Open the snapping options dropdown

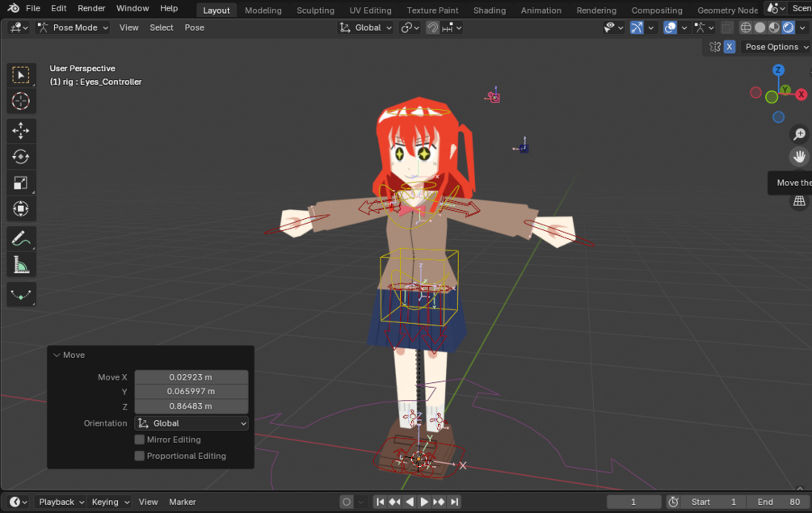(x=452, y=27)
